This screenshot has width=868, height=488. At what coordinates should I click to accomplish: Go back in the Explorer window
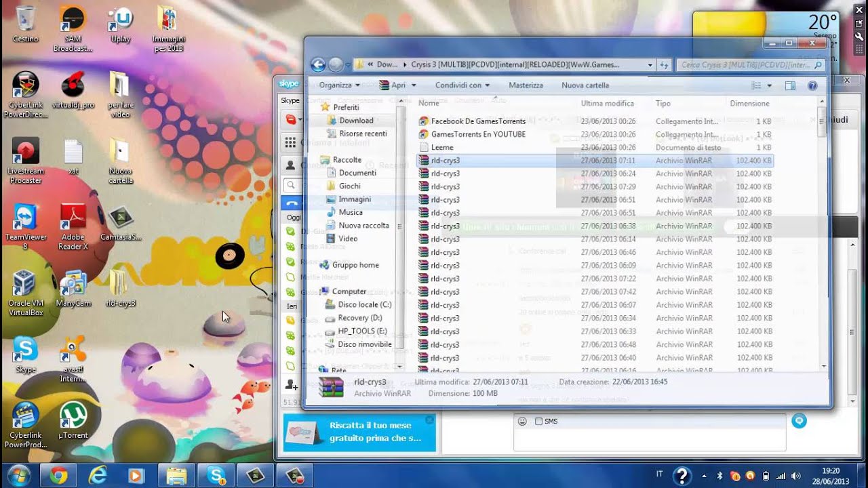point(318,64)
